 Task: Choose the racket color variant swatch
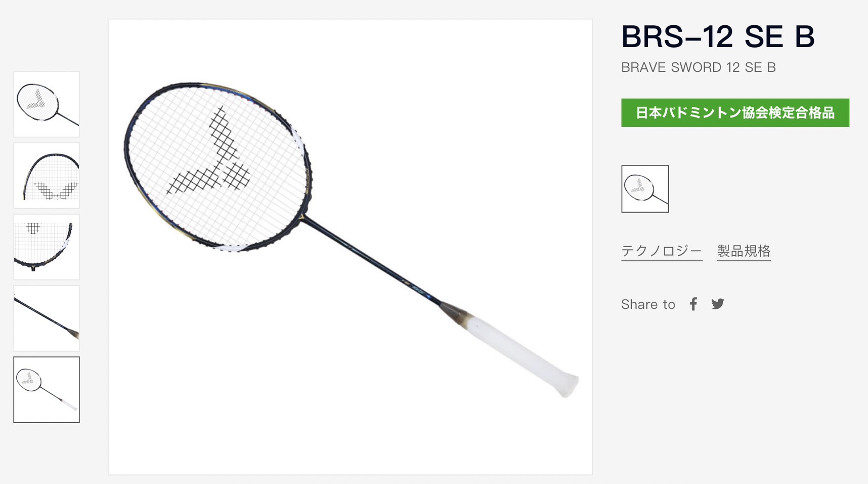pyautogui.click(x=645, y=189)
